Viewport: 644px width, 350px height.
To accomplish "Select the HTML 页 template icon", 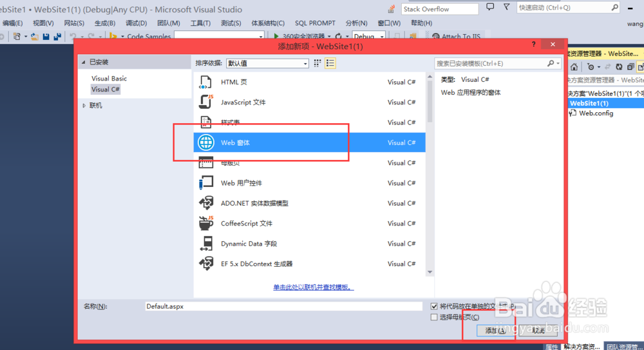I will click(x=205, y=82).
